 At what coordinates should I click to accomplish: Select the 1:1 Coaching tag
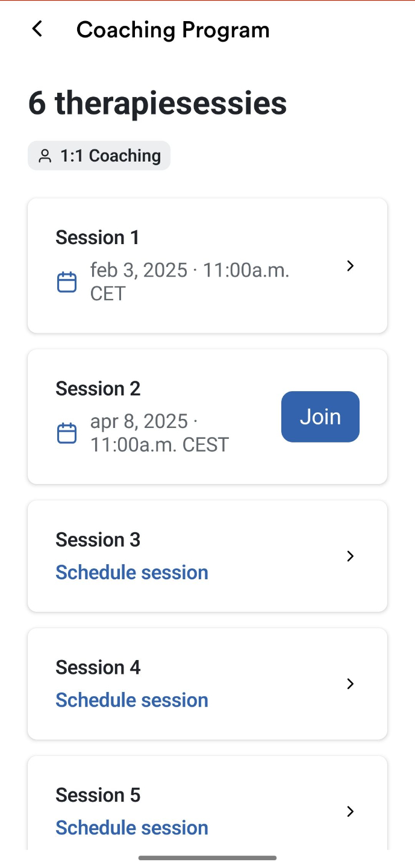tap(99, 156)
